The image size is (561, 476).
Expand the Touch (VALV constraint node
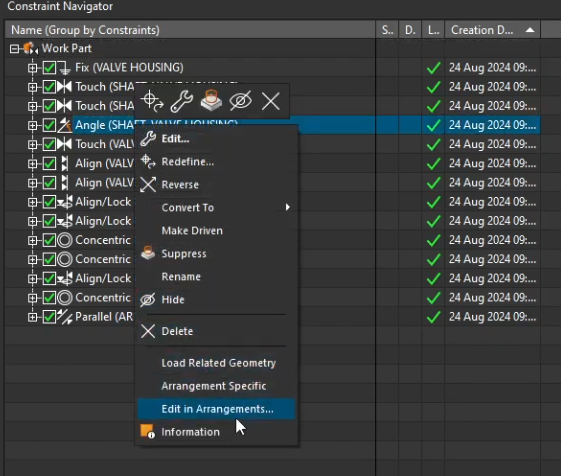(x=33, y=144)
